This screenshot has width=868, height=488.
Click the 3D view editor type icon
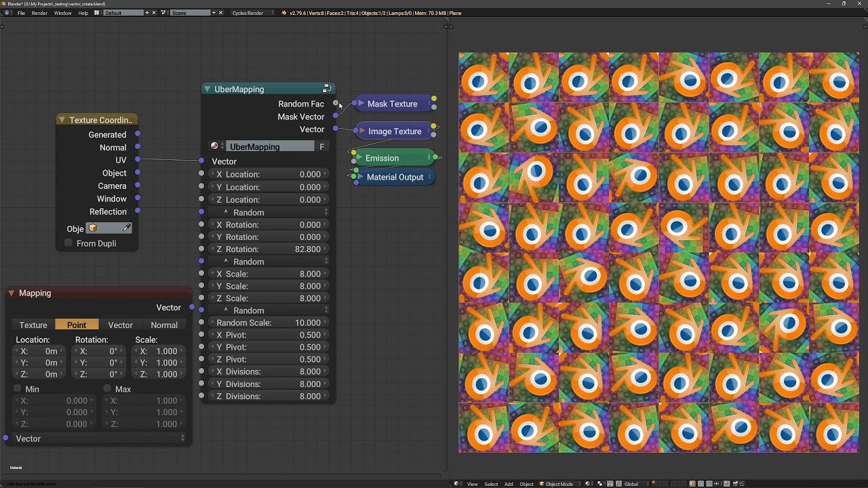pos(457,484)
